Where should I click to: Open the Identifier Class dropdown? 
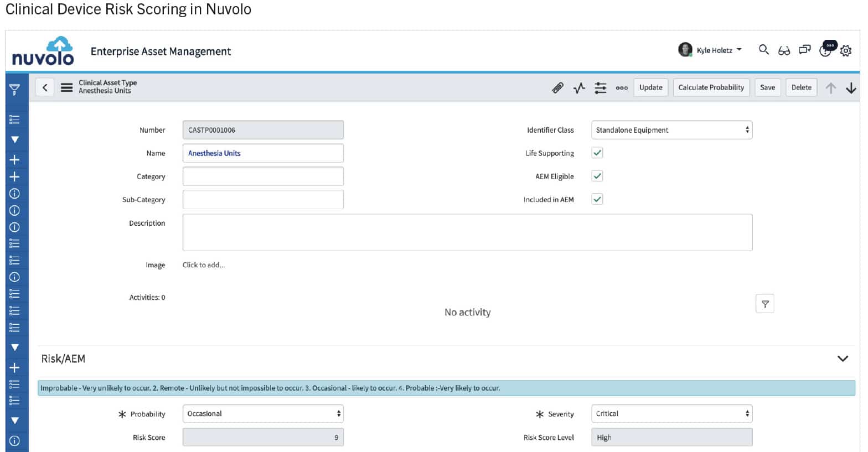(x=671, y=130)
